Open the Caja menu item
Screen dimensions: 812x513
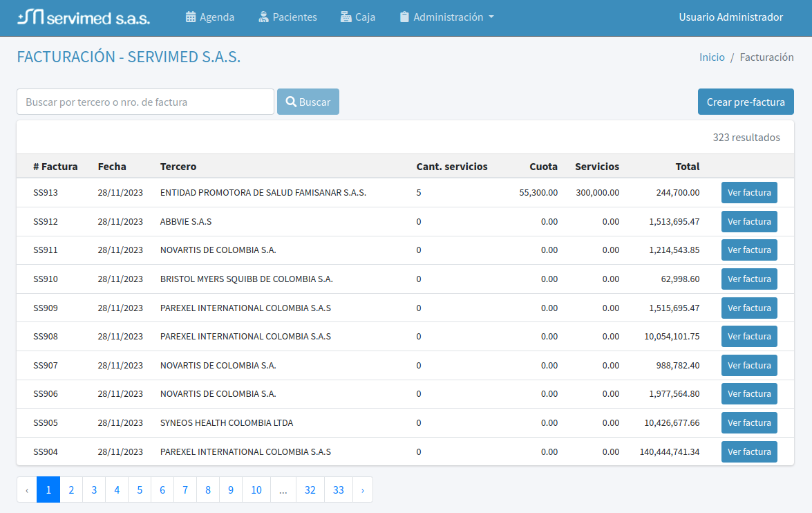(365, 17)
